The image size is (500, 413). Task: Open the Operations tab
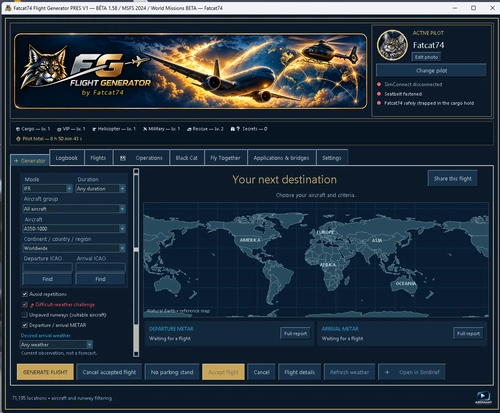coord(142,158)
